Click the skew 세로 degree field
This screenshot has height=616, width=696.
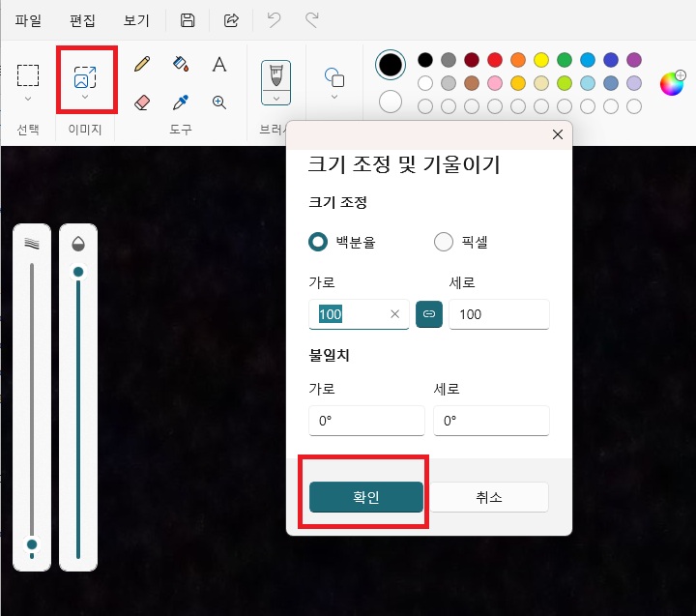click(491, 421)
